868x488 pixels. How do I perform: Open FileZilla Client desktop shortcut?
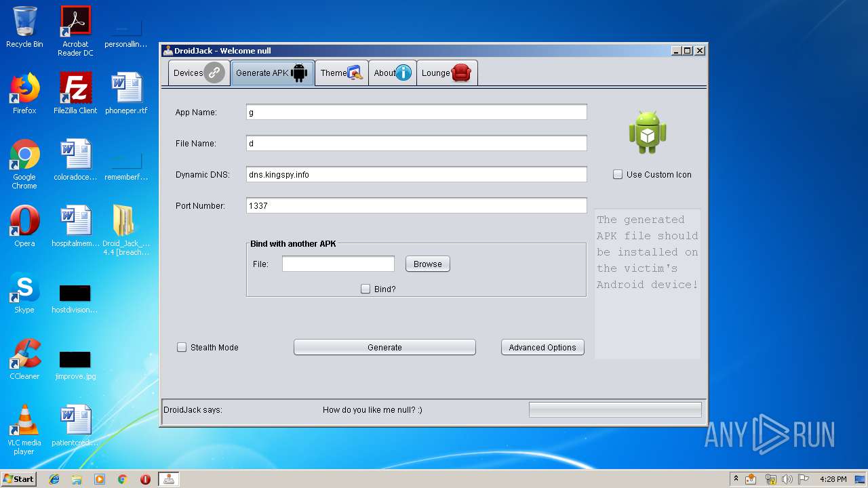75,93
